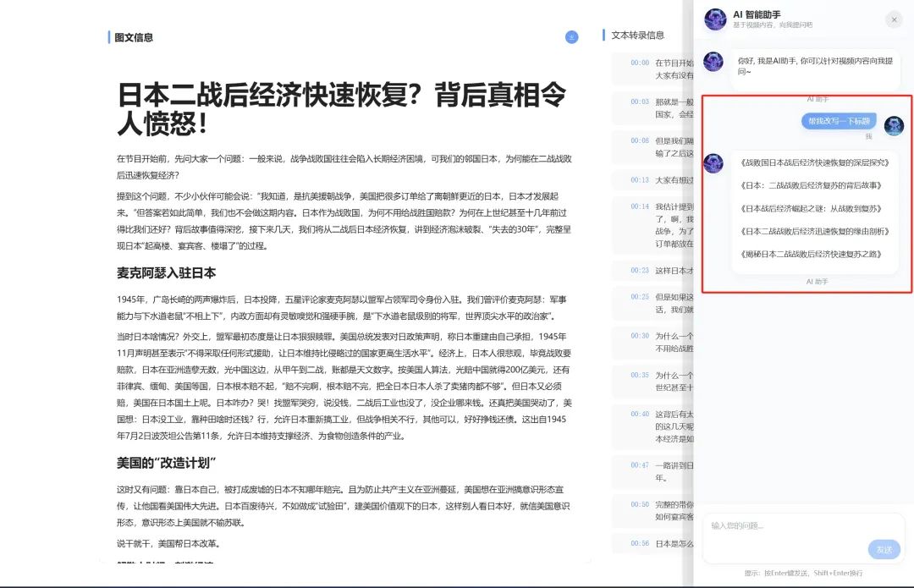Click the 发送 send button
This screenshot has height=588, width=914.
tap(884, 550)
